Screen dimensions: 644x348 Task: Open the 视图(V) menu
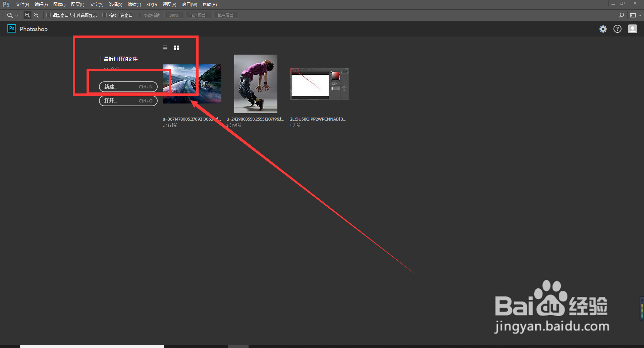pyautogui.click(x=169, y=4)
